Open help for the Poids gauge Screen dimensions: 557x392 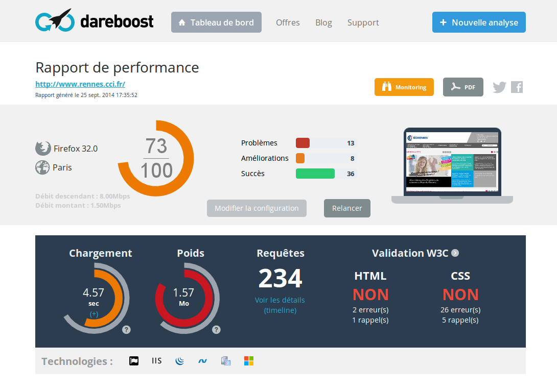point(216,330)
